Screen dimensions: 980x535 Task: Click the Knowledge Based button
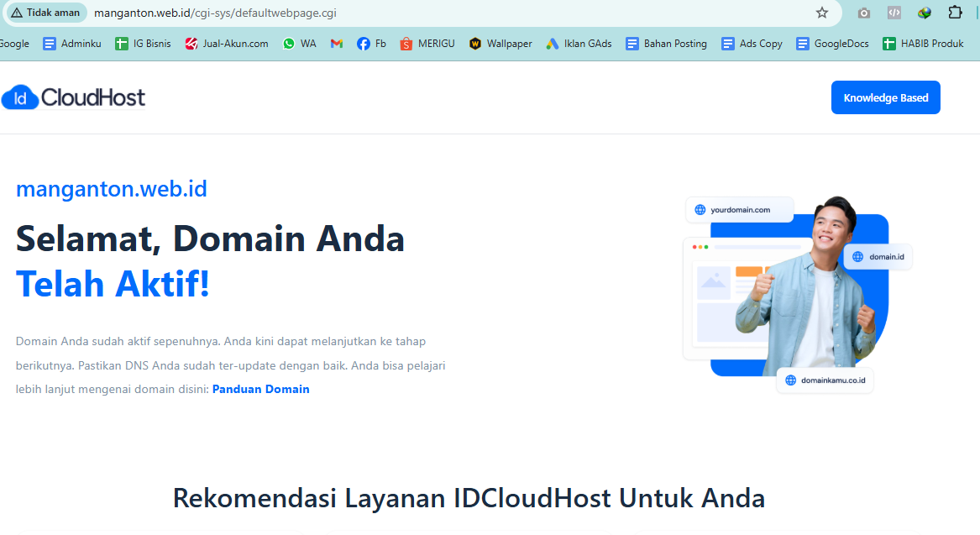pos(885,97)
